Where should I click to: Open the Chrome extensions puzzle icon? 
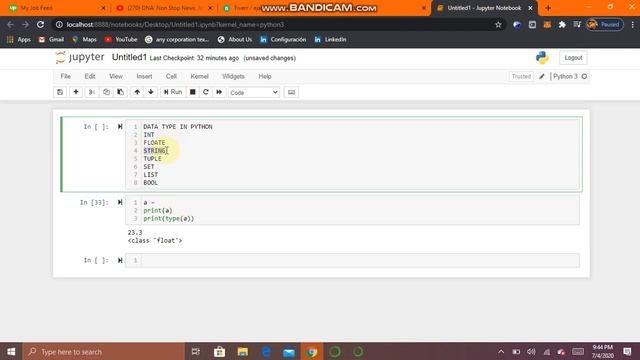(562, 24)
